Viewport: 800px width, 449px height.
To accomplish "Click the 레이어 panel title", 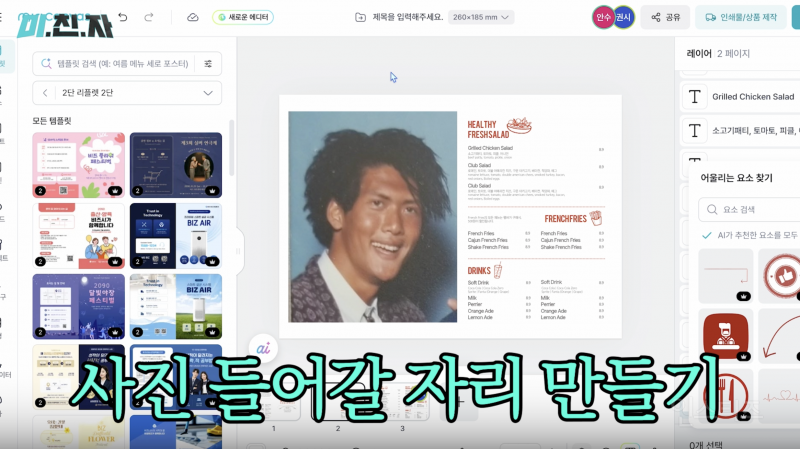I will pos(699,54).
